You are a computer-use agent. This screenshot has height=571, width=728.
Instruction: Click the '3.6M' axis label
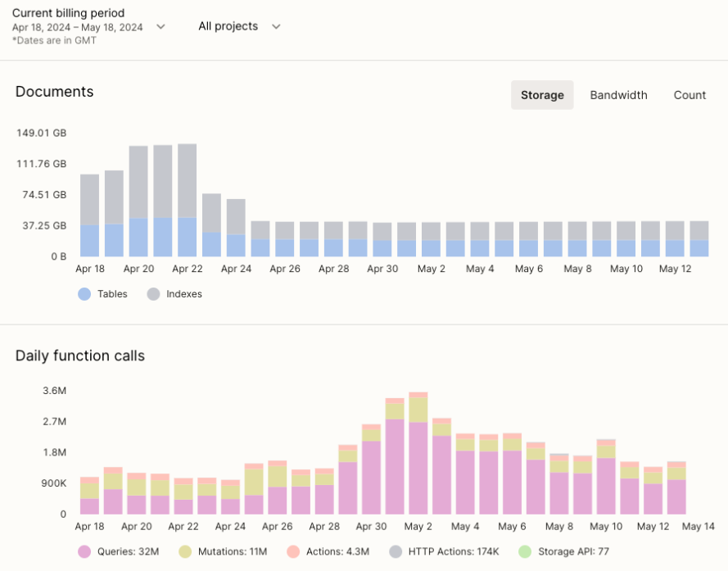[x=54, y=391]
